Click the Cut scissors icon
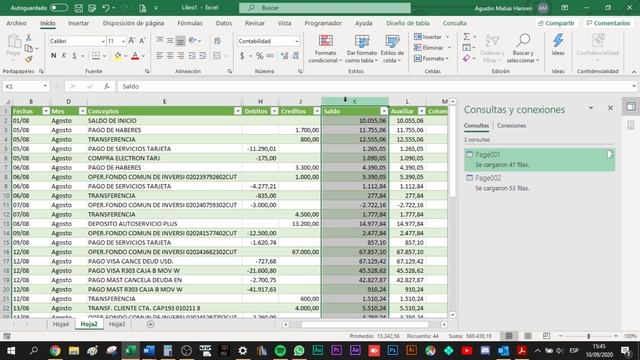This screenshot has height=360, width=640. (x=29, y=38)
